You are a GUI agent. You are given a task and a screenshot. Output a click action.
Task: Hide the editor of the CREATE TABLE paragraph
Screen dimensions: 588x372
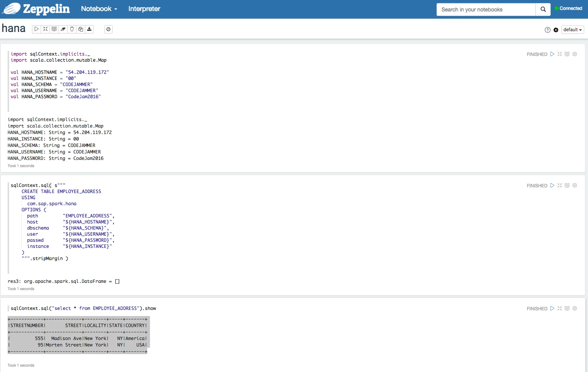[560, 185]
